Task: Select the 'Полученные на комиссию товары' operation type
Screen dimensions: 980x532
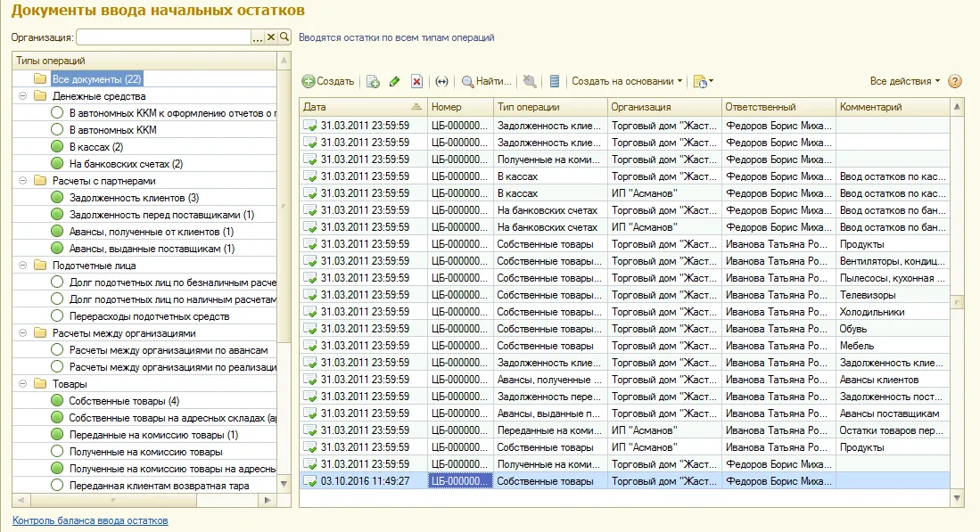Action: coord(145,452)
